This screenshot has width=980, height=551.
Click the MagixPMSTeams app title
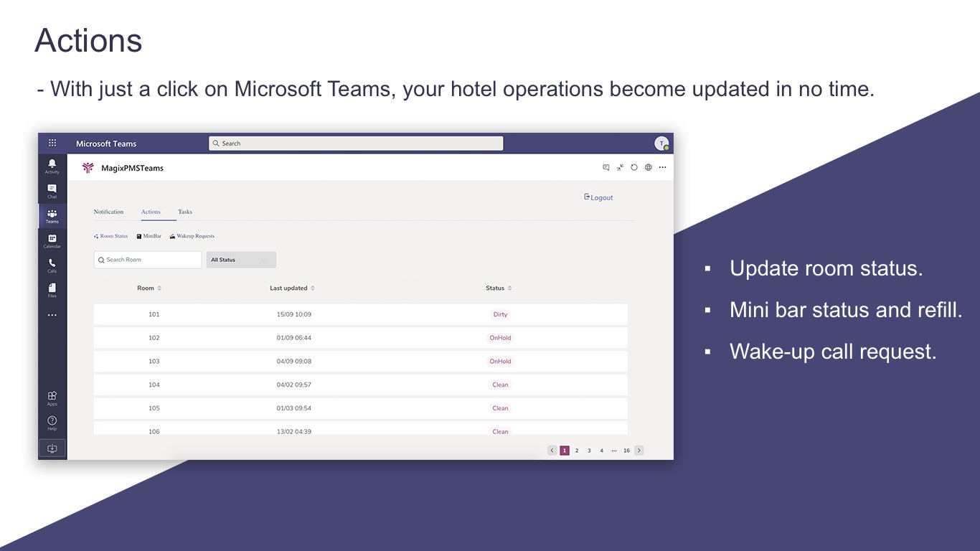[133, 168]
